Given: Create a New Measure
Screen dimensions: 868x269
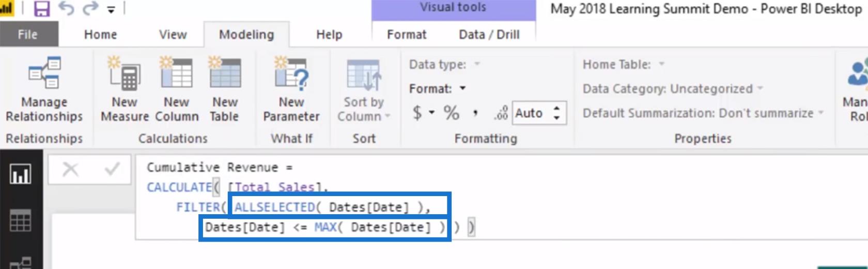Looking at the screenshot, I should (125, 90).
